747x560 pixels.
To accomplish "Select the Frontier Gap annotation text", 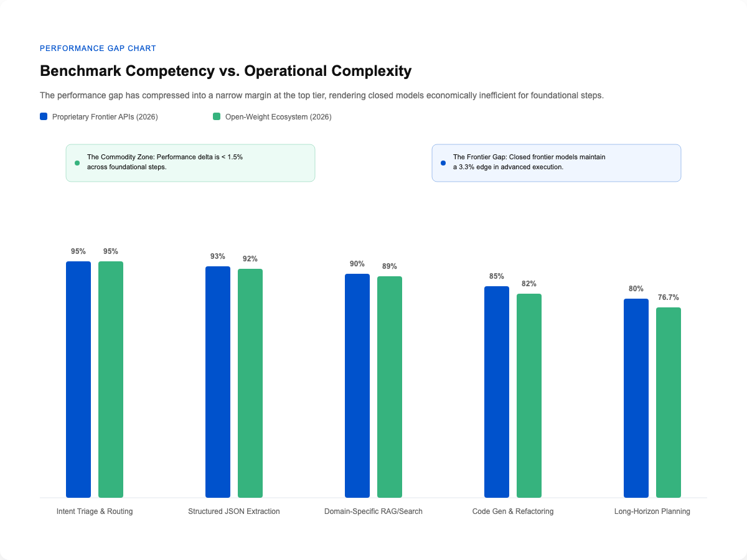I will pos(529,162).
